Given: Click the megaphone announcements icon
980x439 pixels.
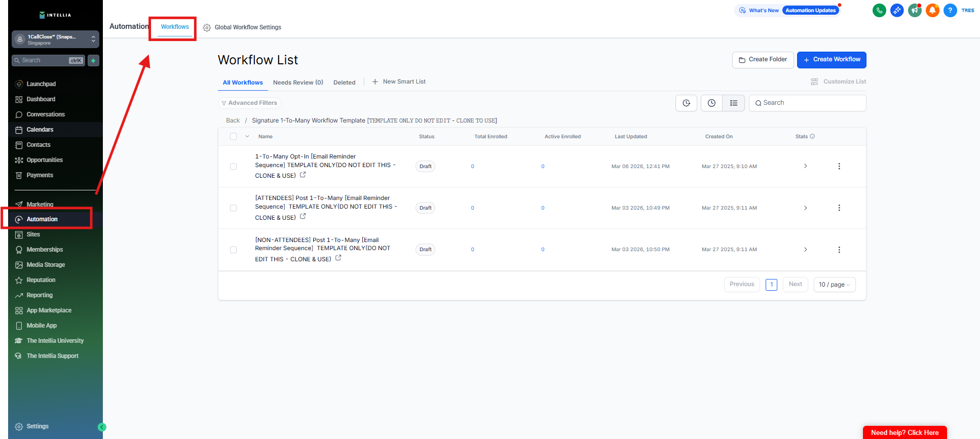Looking at the screenshot, I should [x=915, y=10].
